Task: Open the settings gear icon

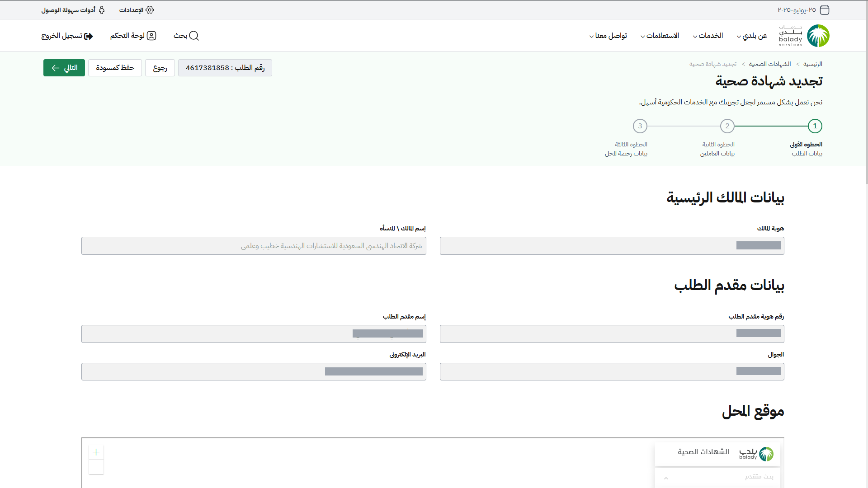Action: (x=150, y=10)
